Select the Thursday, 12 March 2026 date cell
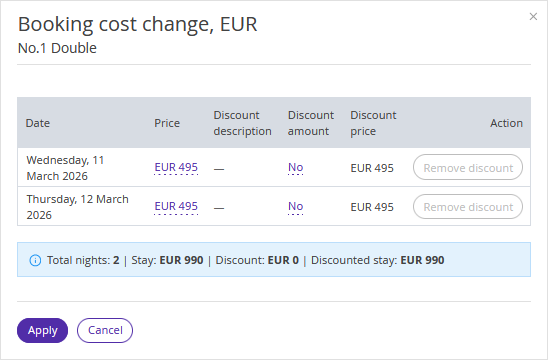548x360 pixels. [x=78, y=207]
